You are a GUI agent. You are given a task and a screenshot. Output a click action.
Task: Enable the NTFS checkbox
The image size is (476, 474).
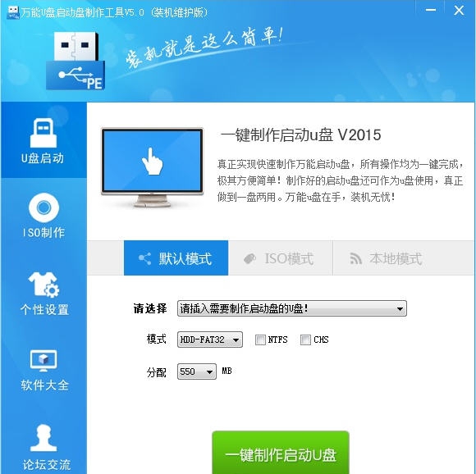260,340
